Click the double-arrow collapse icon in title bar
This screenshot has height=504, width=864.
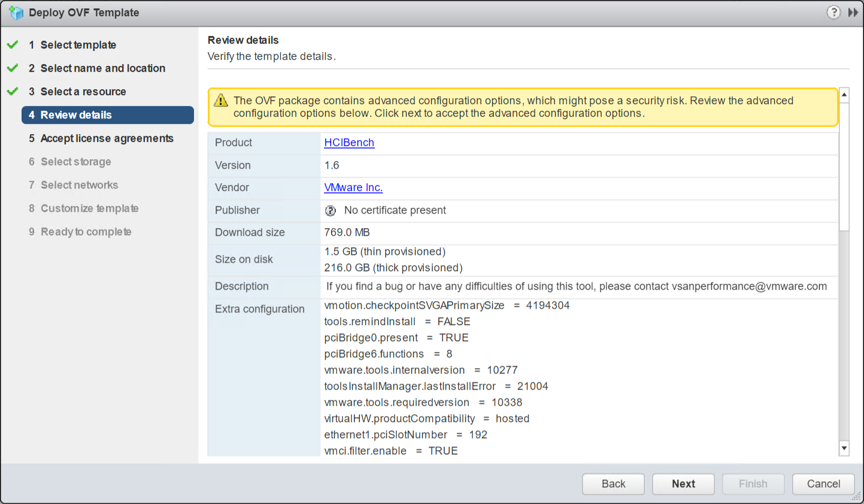pos(853,12)
